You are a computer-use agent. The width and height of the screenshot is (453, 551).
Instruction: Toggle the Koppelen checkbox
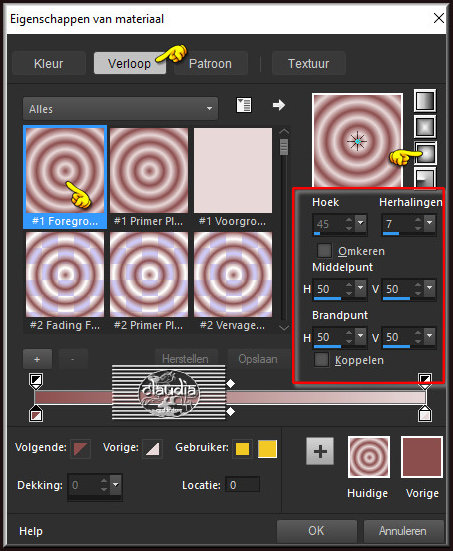[321, 360]
